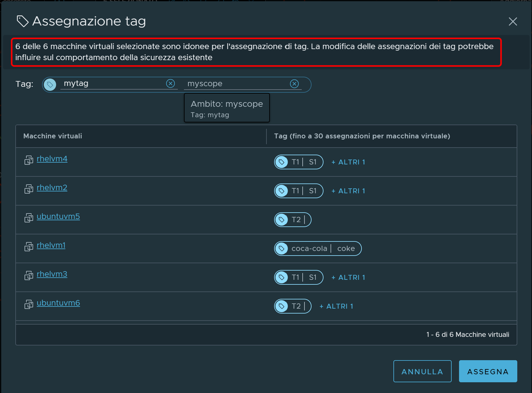
Task: Open the rhelvm4 virtual machine link
Action: 52,159
